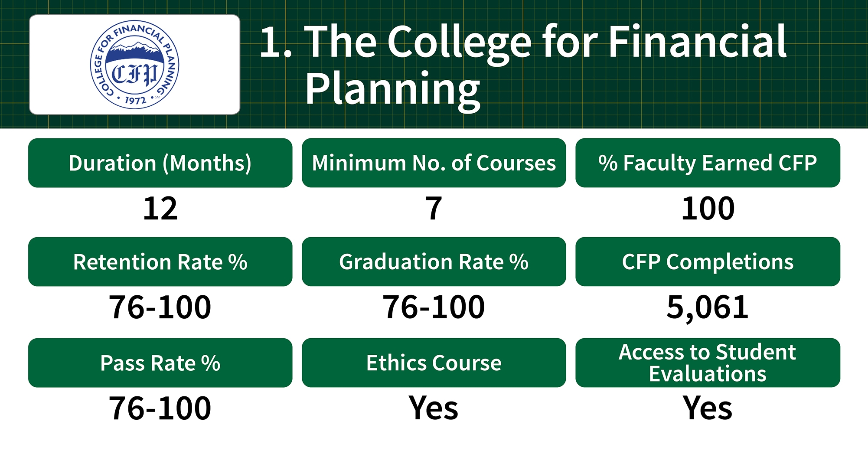Click the duration value 12

tap(160, 209)
